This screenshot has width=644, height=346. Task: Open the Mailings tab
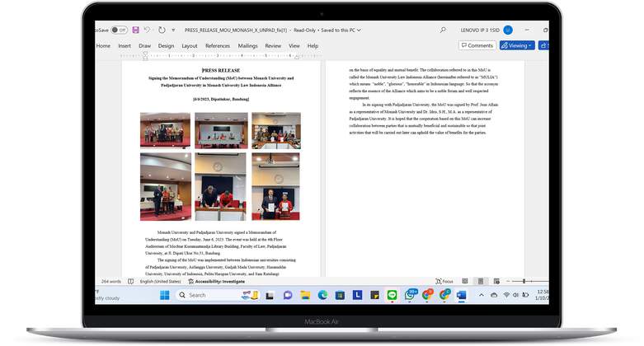(247, 46)
